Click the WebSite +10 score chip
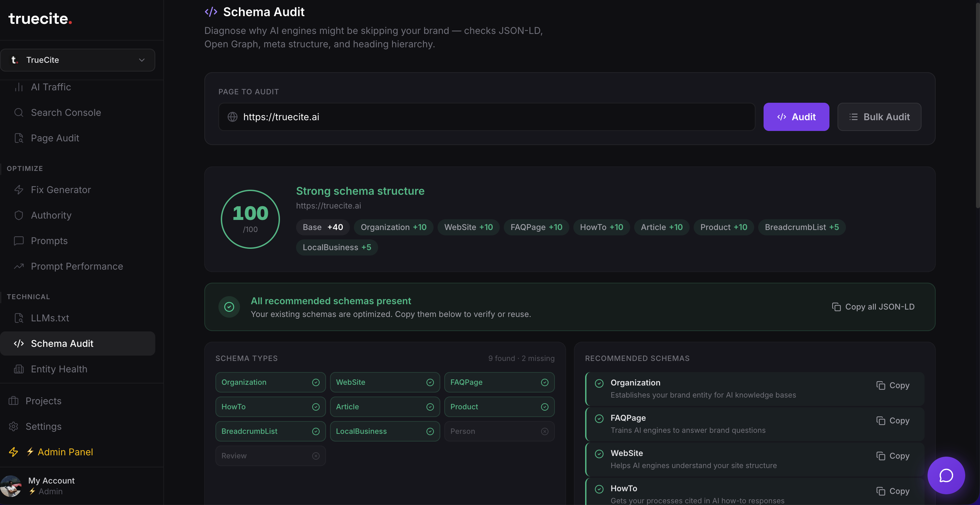Image resolution: width=980 pixels, height=505 pixels. pos(468,227)
